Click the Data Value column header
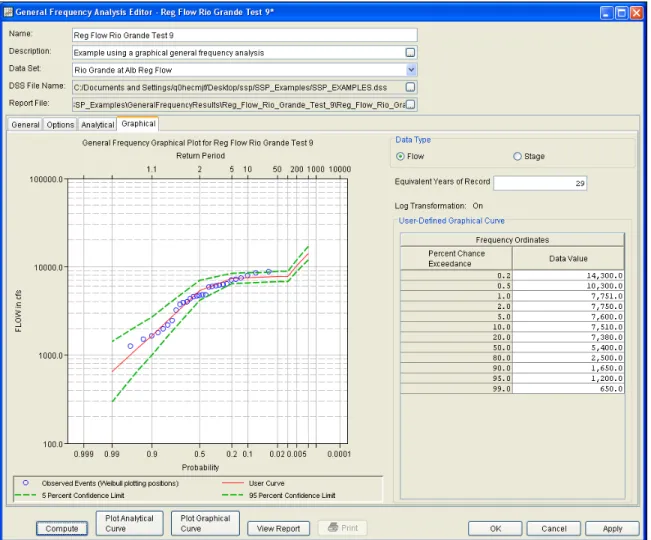This screenshot has height=540, width=651. (568, 259)
